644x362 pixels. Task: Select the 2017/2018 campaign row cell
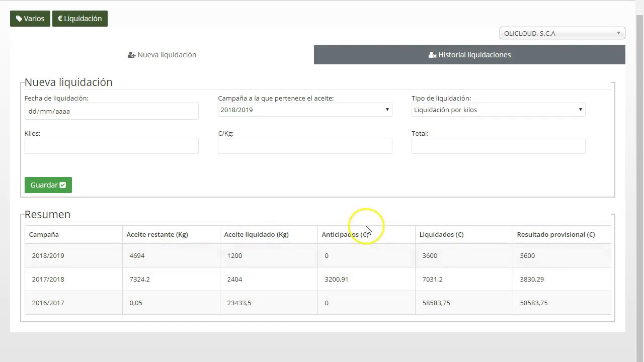(x=73, y=279)
